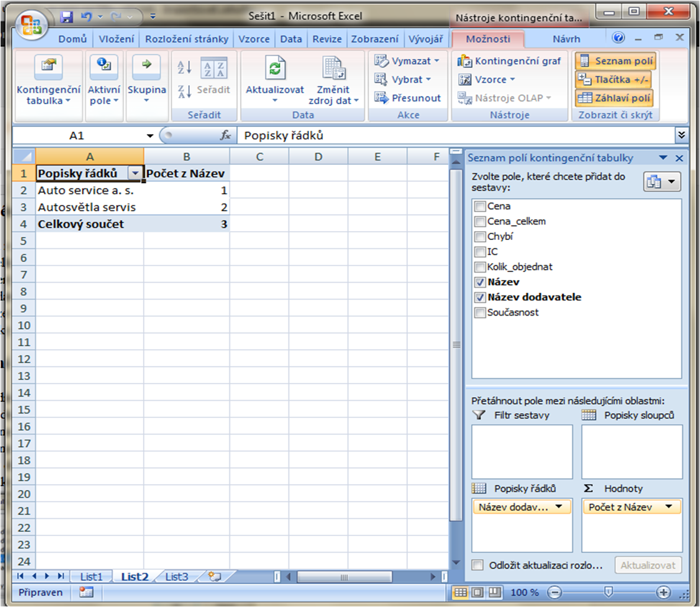This screenshot has height=607, width=700.
Task: Click the insert function fx icon
Action: [x=225, y=135]
